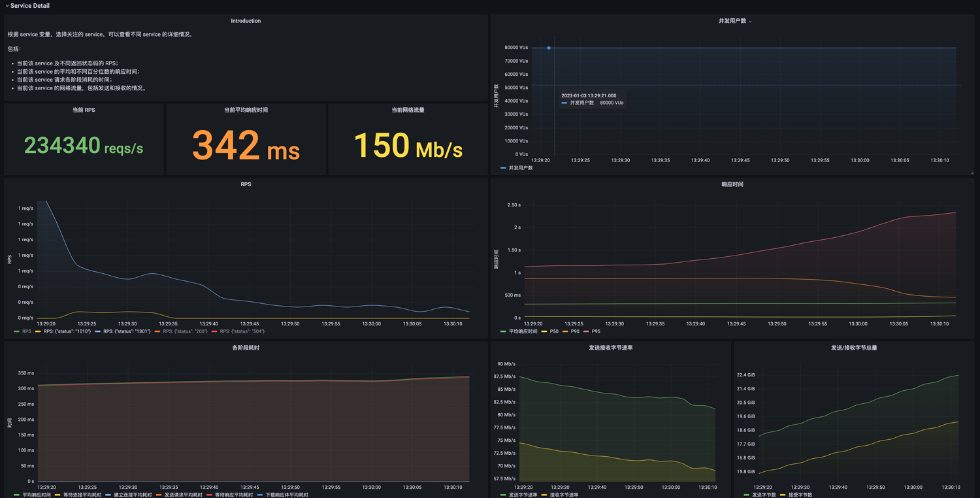Click the 发送字节数 legend label
Image resolution: width=980 pixels, height=498 pixels.
pos(764,495)
